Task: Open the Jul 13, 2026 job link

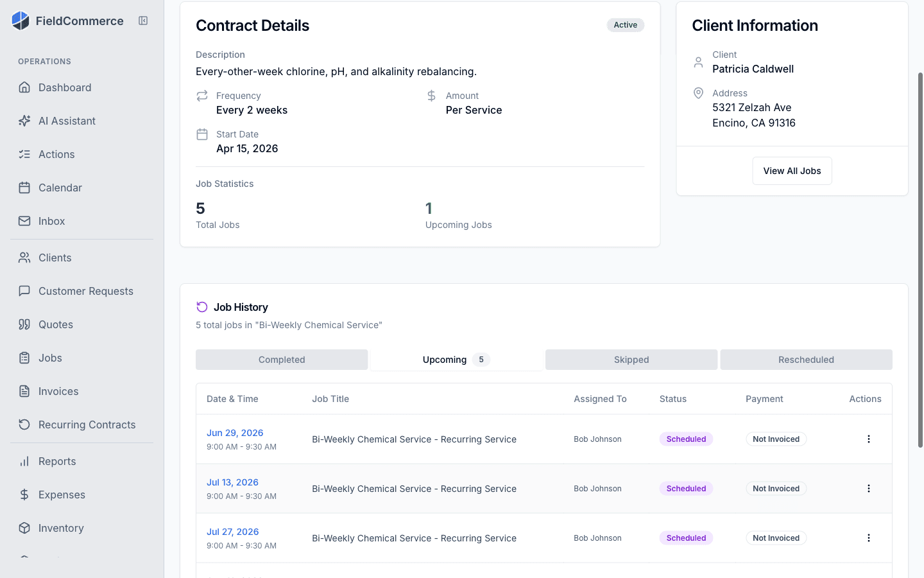Action: click(232, 482)
